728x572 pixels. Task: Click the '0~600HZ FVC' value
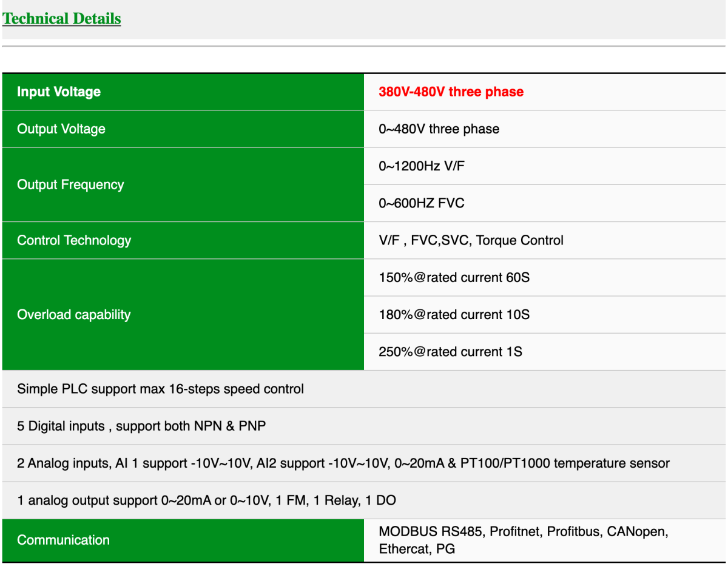point(422,203)
